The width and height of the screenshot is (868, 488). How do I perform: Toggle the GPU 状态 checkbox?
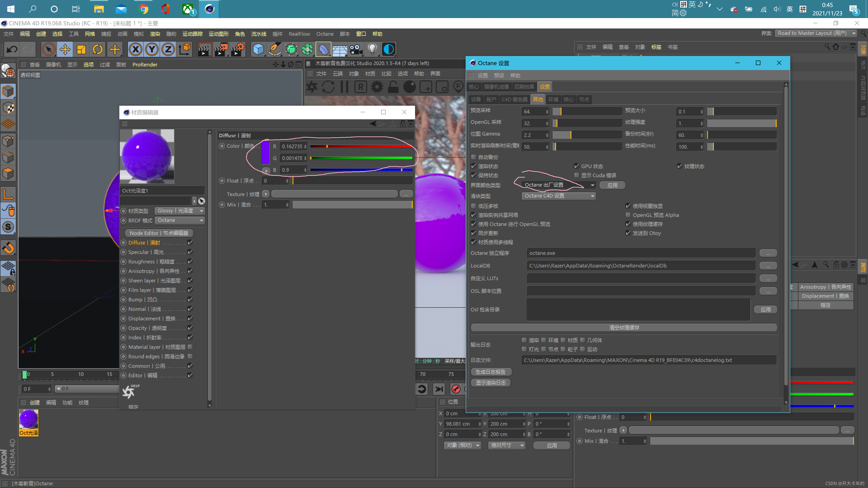[x=577, y=166]
